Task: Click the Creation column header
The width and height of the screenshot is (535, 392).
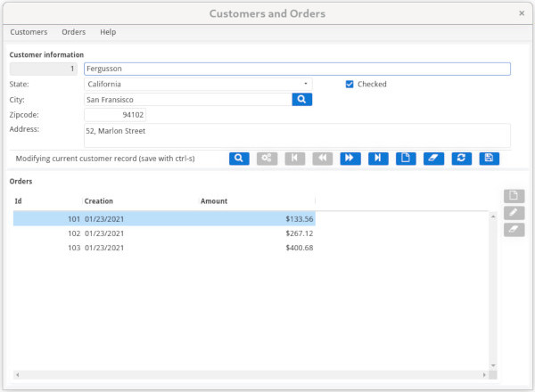Action: point(141,201)
